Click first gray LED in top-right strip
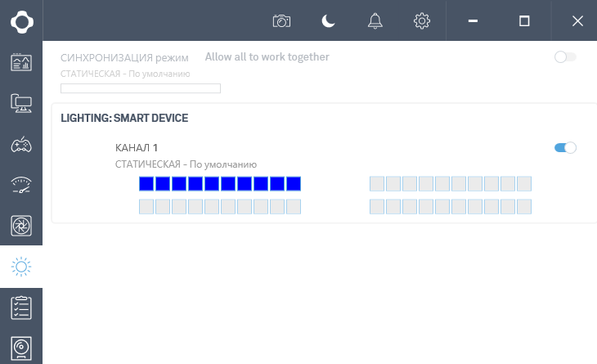 tap(377, 184)
